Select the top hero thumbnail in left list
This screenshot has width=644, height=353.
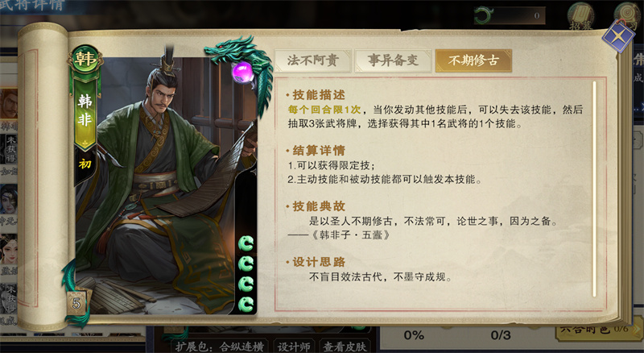coord(9,104)
